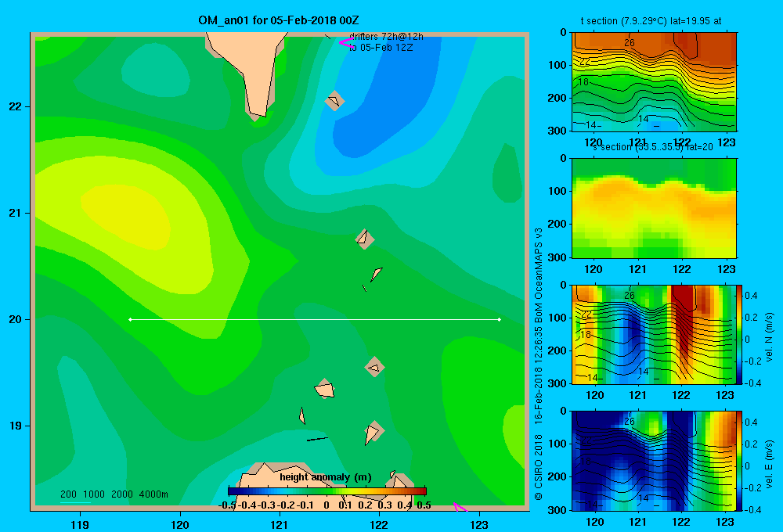783x532 pixels.
Task: Click the vel. N (m/s) color scale bar
Action: [x=740, y=334]
